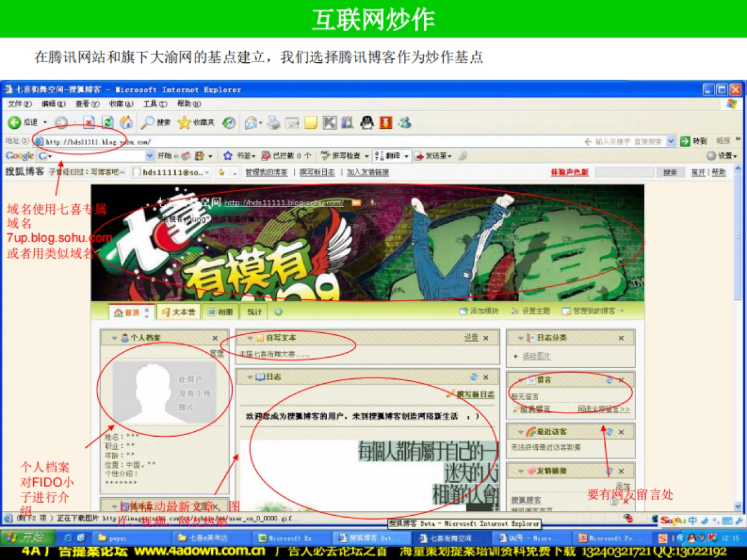Toggle the 已拦截 popup blocker on Google toolbar
This screenshot has height=560, width=747.
click(x=266, y=156)
